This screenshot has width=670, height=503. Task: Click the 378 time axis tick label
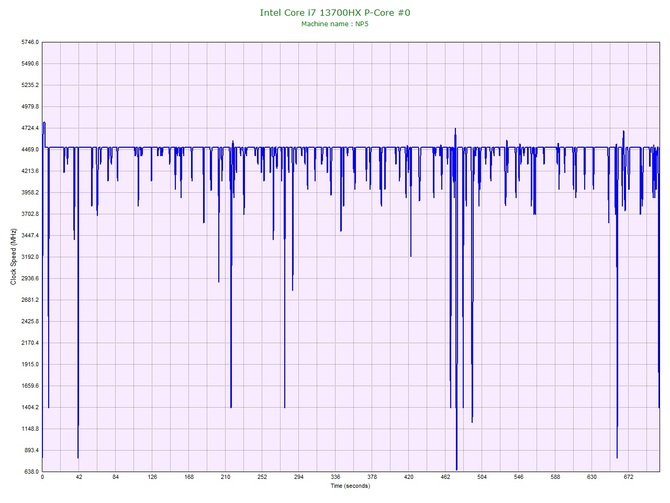click(372, 477)
